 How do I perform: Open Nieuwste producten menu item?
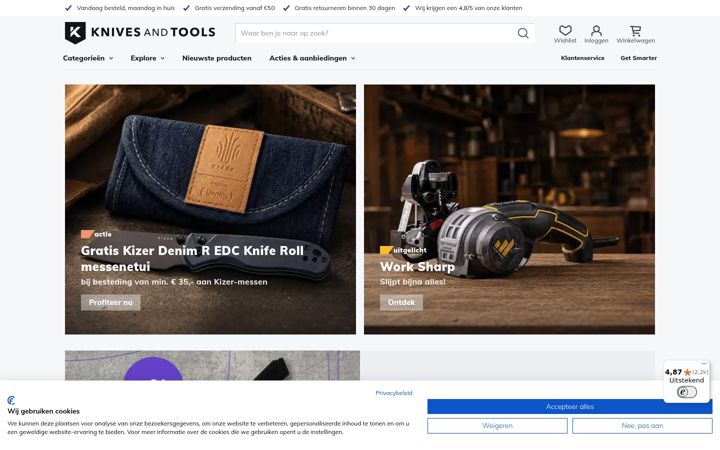click(217, 58)
